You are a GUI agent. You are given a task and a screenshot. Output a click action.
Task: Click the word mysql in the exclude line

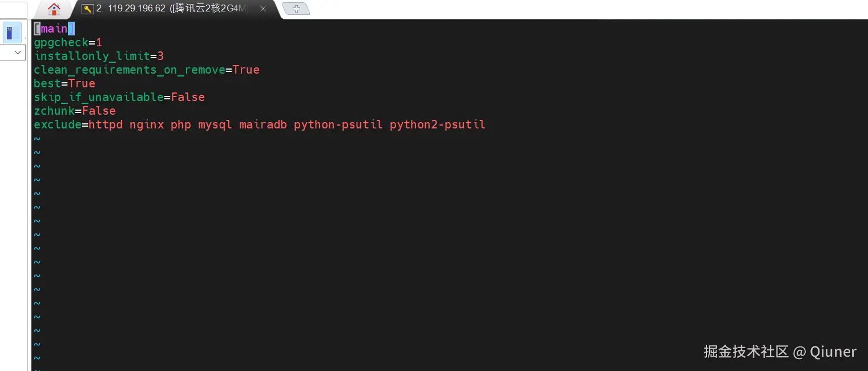[x=215, y=124]
